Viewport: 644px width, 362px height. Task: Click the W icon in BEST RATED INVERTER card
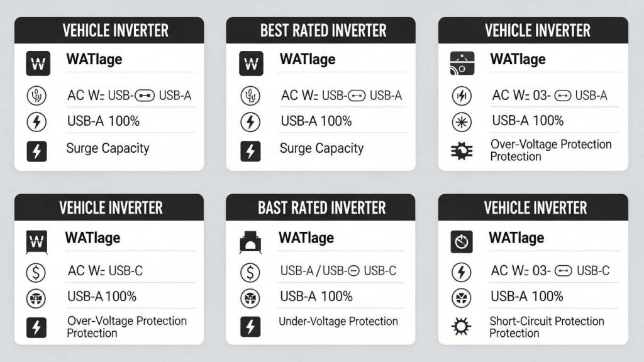pos(250,63)
